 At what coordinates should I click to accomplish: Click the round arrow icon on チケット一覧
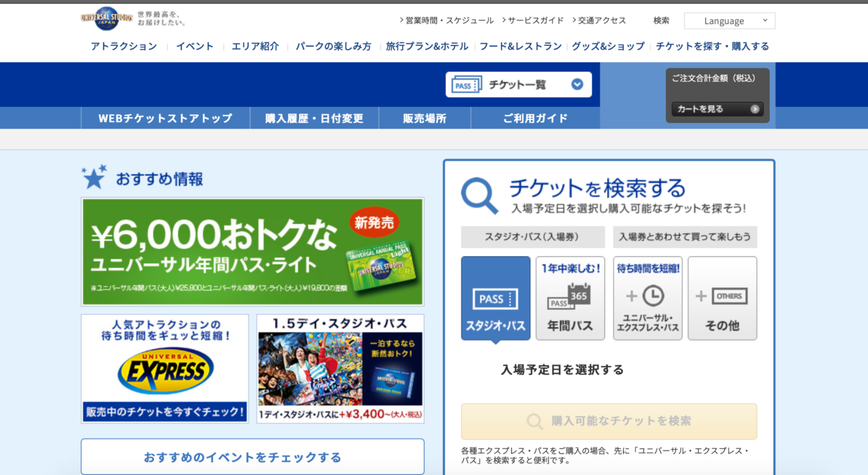point(577,84)
